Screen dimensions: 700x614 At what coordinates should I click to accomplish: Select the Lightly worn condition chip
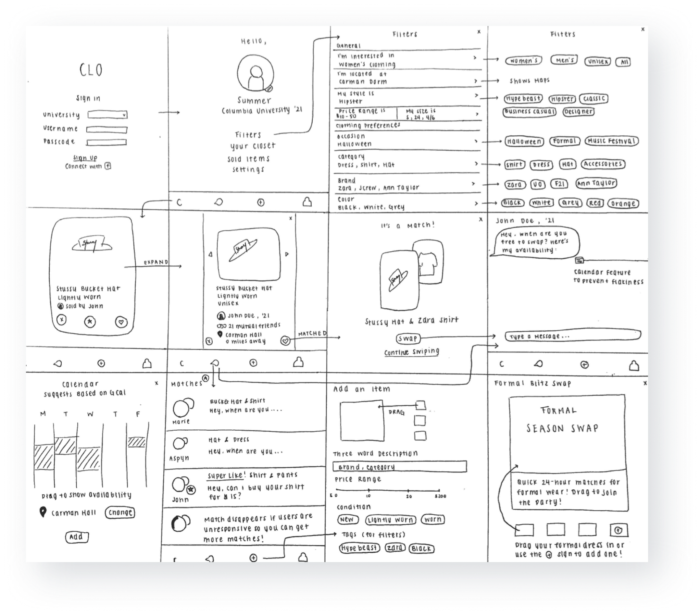390,520
